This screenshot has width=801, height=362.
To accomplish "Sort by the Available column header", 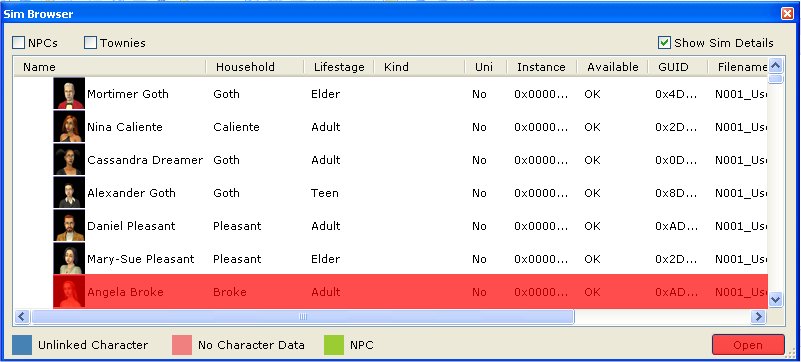I will click(x=612, y=67).
